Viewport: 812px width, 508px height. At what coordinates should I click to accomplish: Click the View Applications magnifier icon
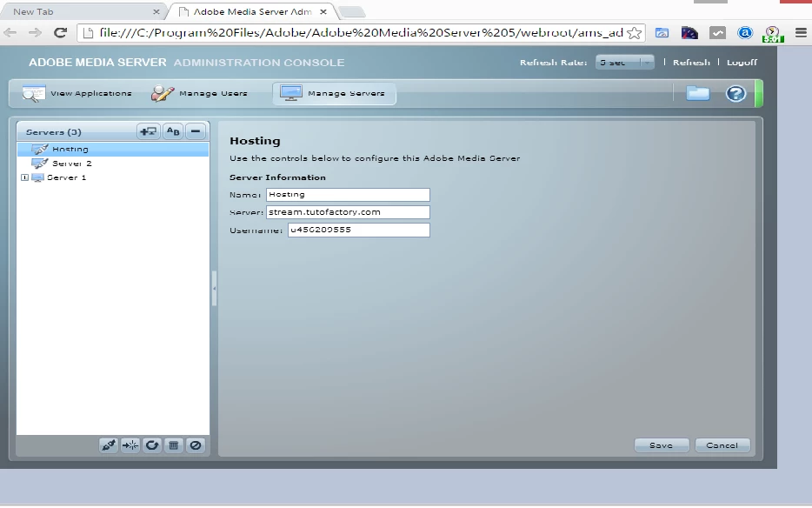(34, 94)
